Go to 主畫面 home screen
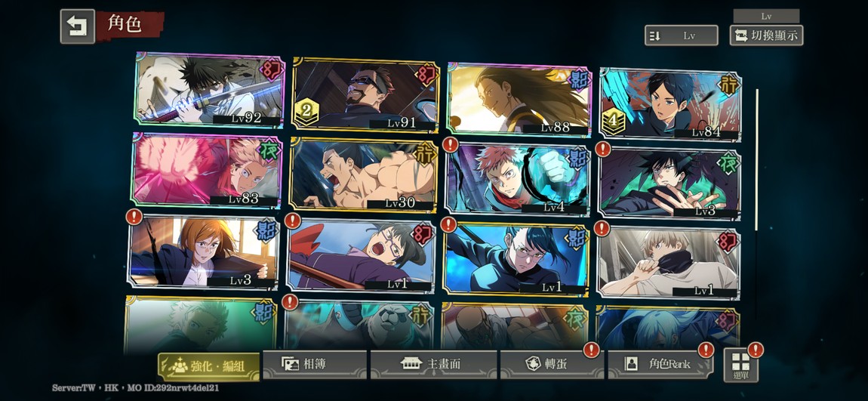 [x=433, y=364]
